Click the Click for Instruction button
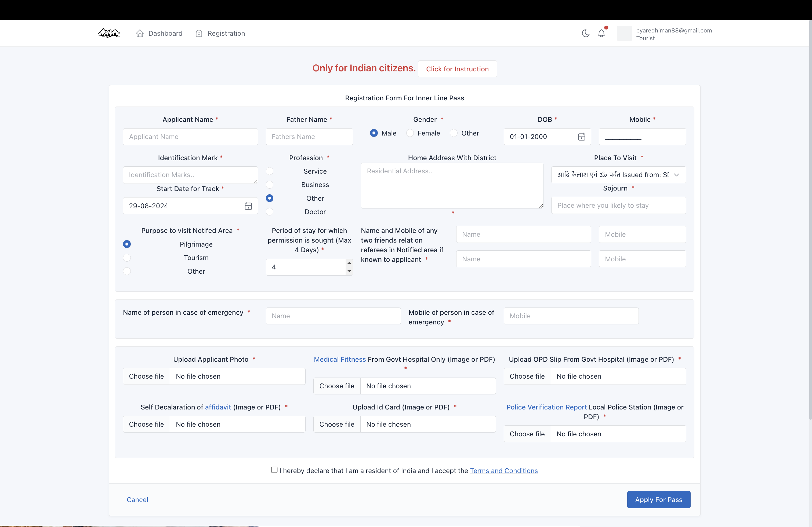The width and height of the screenshot is (812, 527). coord(457,69)
